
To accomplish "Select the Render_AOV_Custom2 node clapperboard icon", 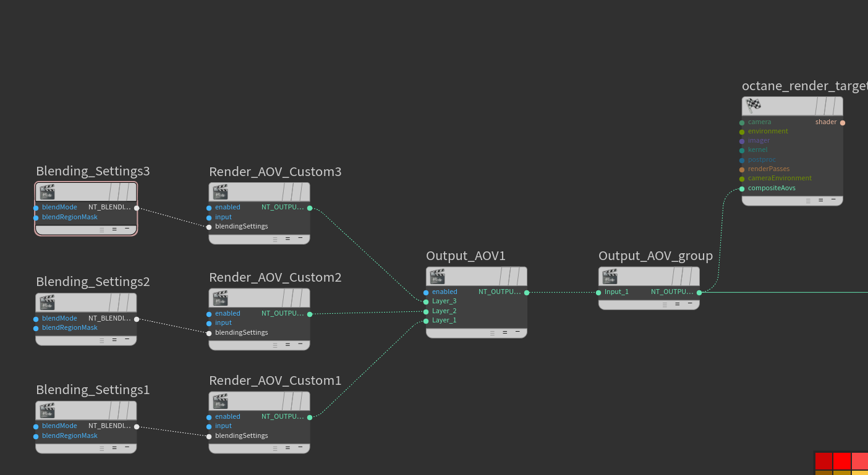I will (220, 298).
